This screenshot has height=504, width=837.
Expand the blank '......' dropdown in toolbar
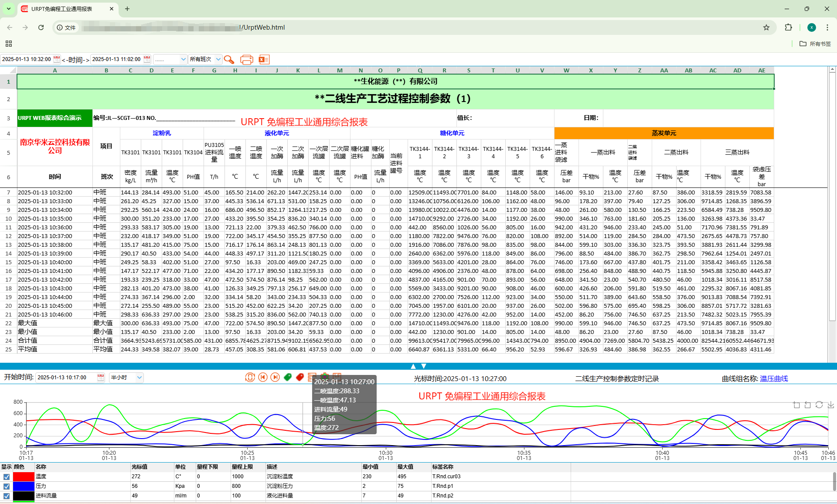pyautogui.click(x=170, y=59)
